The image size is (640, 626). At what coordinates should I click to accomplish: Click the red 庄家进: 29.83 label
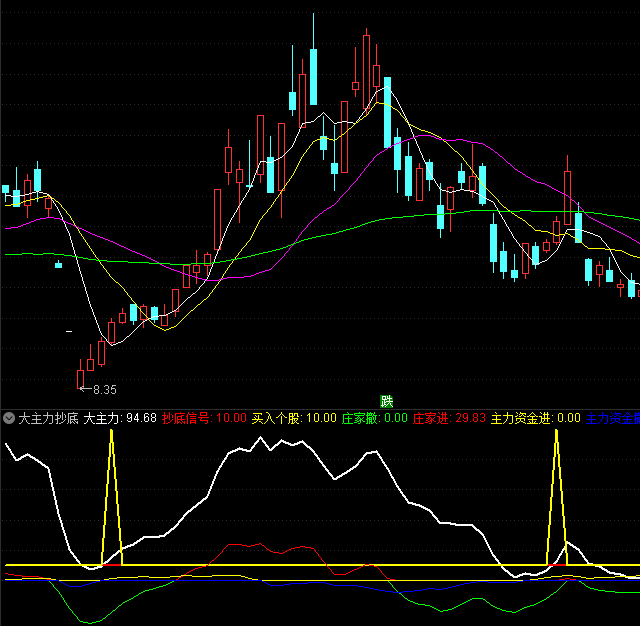tap(449, 418)
